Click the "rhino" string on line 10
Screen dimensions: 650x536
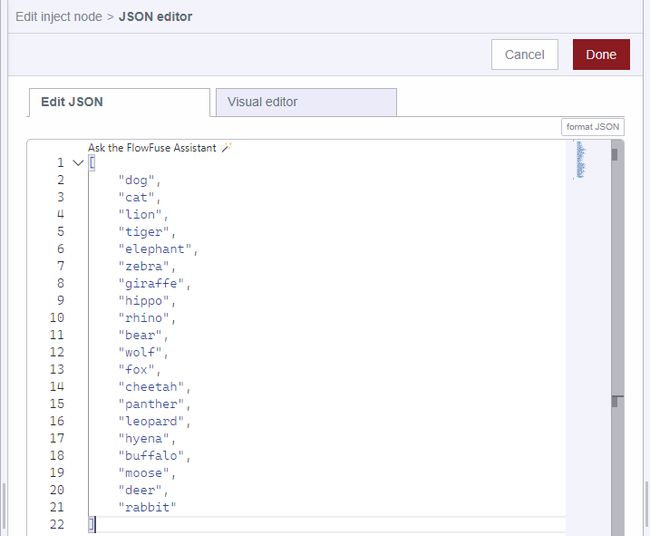[143, 318]
